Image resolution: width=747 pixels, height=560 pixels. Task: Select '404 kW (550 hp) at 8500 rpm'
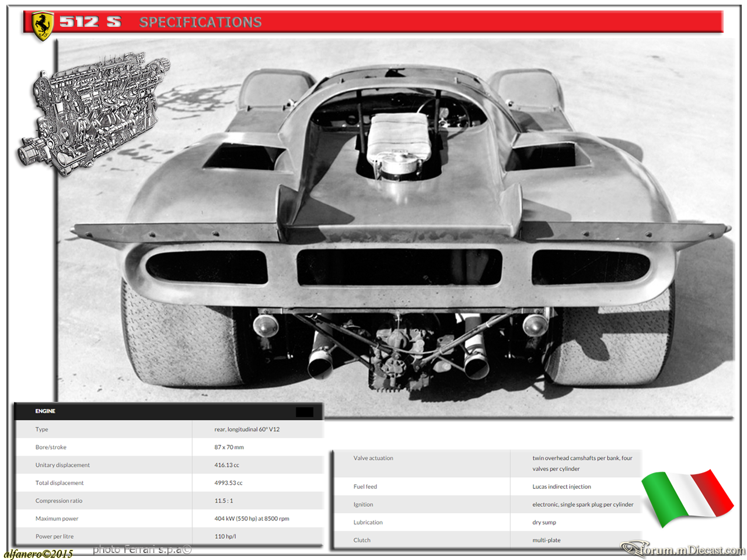252,519
